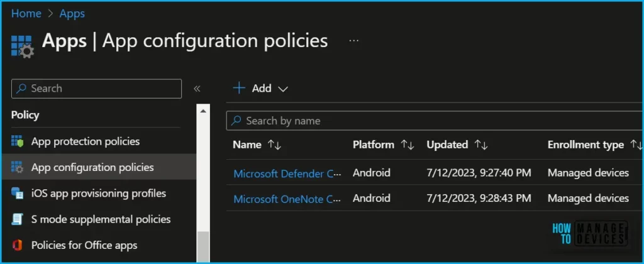Screen dimensions: 644x264
Task: Open the more options ellipsis by the title
Action: pos(353,41)
